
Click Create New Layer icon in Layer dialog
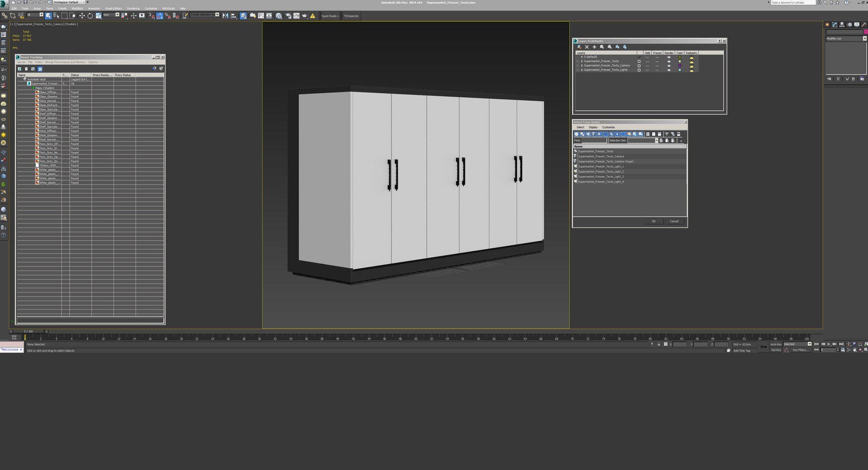pyautogui.click(x=579, y=47)
